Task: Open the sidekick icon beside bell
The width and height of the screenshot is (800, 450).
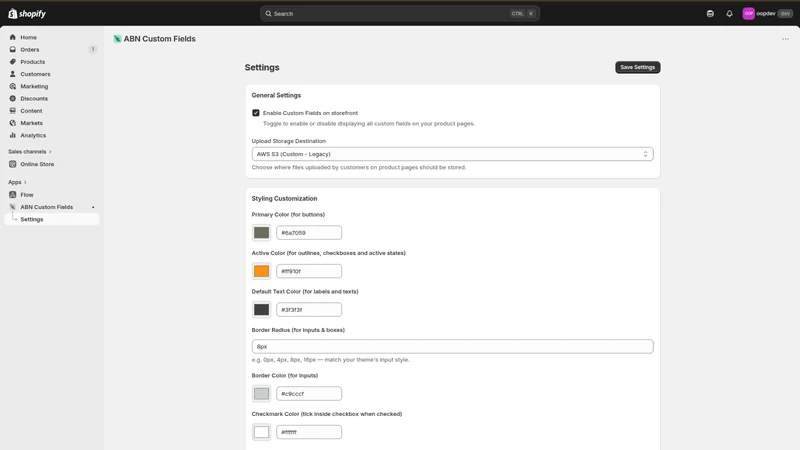Action: pyautogui.click(x=710, y=14)
